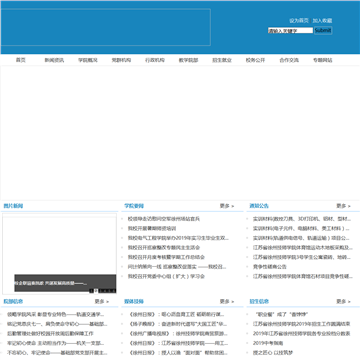This screenshot has height=360, width=360.
Task: Click the 加入收藏 link
Action: point(322,21)
